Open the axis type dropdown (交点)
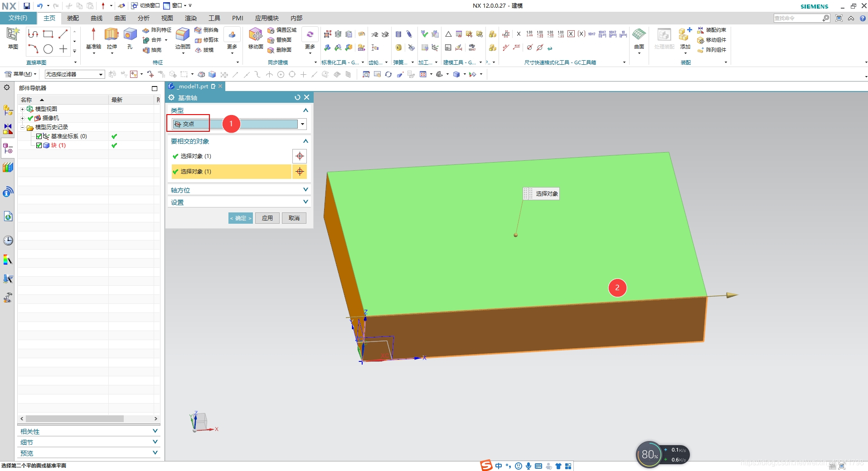This screenshot has width=868, height=471. [x=303, y=124]
